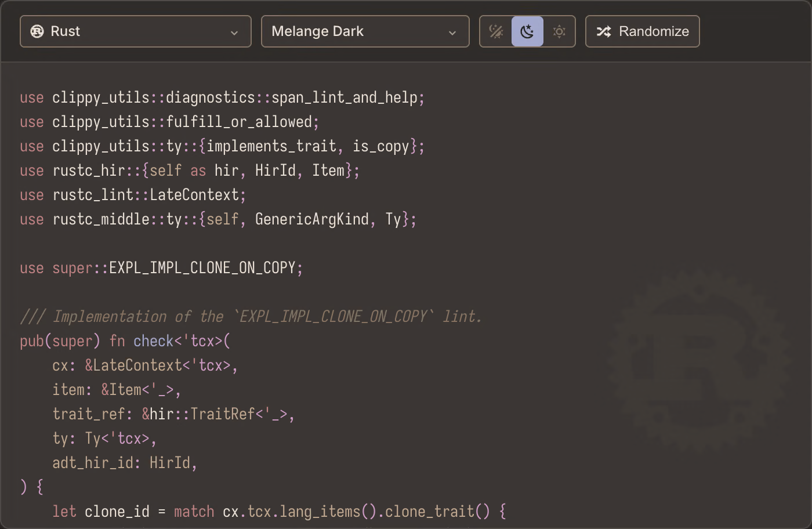Expand the chevron arrow on the language selector
This screenshot has height=529, width=812.
coord(234,32)
